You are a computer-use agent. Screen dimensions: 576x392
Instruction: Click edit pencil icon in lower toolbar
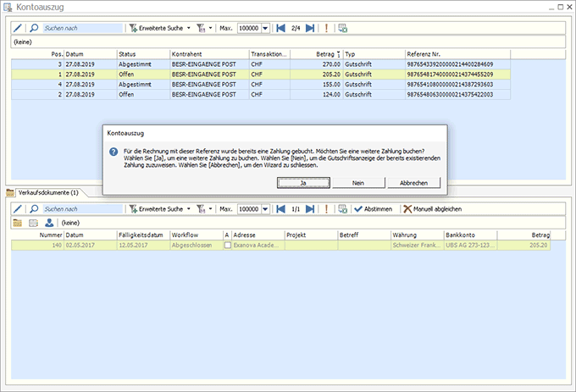coord(17,209)
